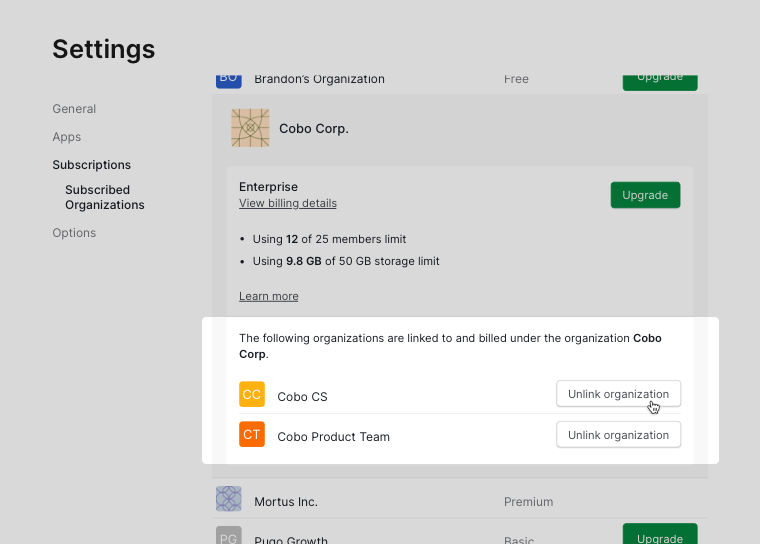
Task: Collapse the Cobo Corp. organization header
Action: coord(450,129)
